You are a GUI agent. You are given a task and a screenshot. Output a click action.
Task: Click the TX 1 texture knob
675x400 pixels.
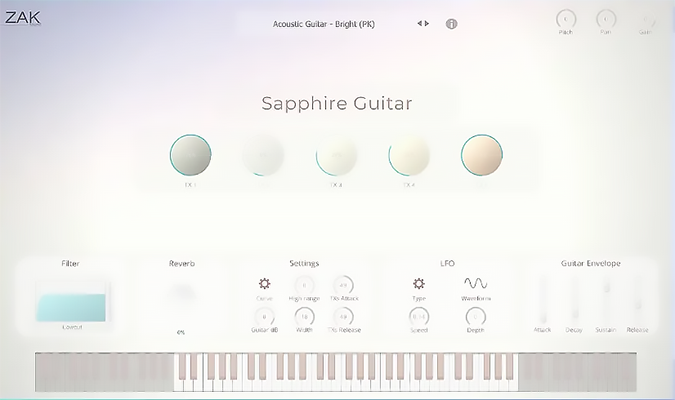point(190,155)
